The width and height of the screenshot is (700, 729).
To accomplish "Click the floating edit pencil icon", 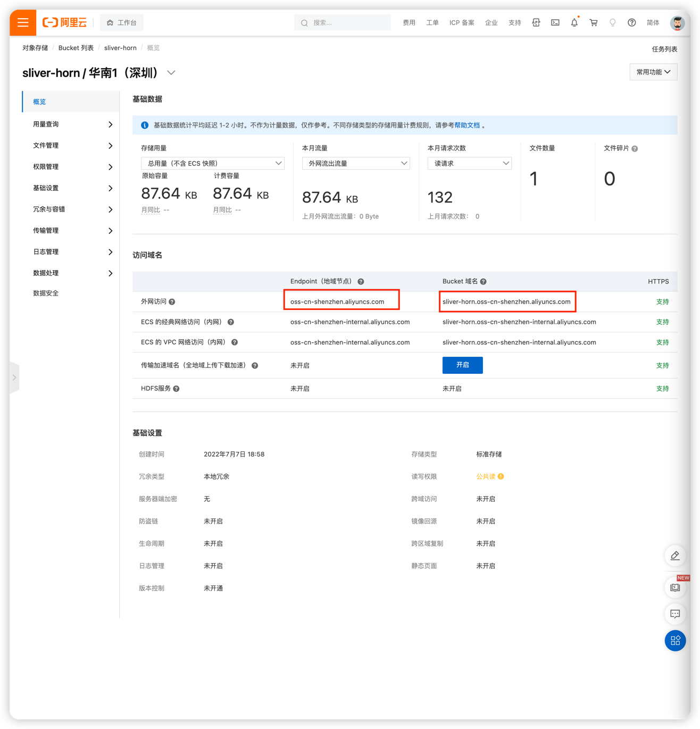I will (675, 556).
